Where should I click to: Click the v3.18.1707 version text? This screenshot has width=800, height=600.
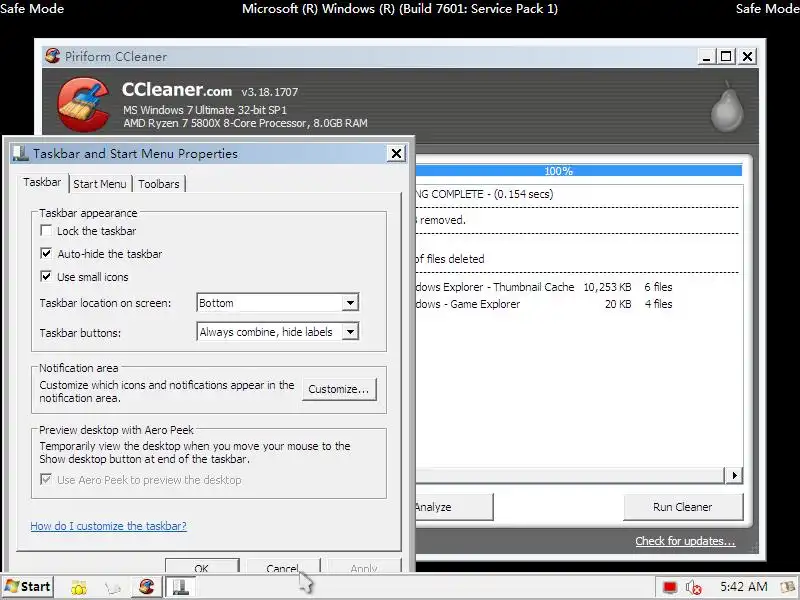tap(269, 92)
